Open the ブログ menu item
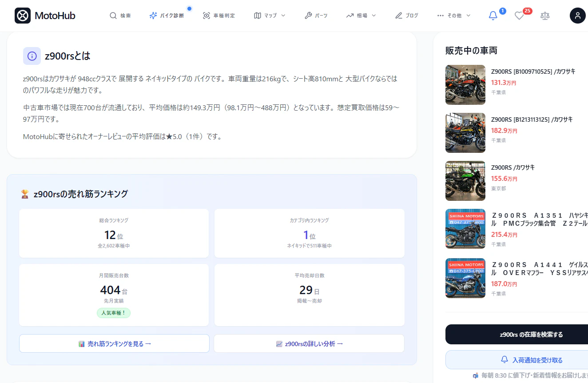This screenshot has width=588, height=383. point(407,16)
